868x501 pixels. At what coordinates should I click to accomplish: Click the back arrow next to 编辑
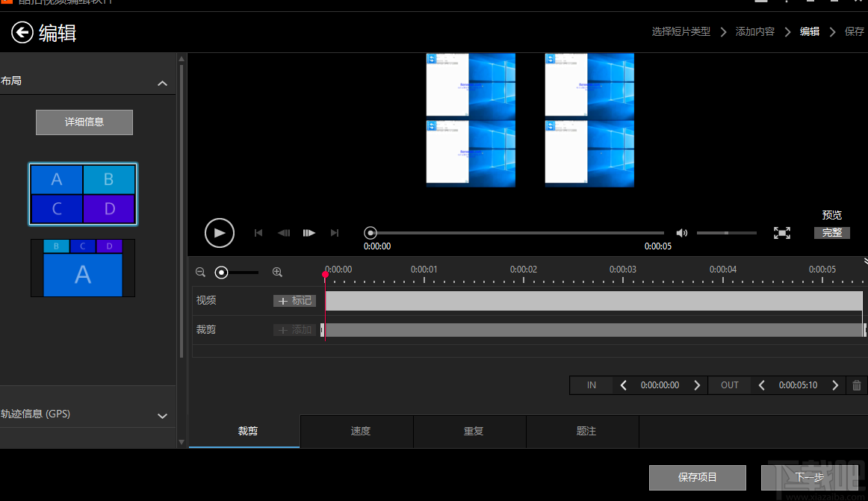[22, 32]
